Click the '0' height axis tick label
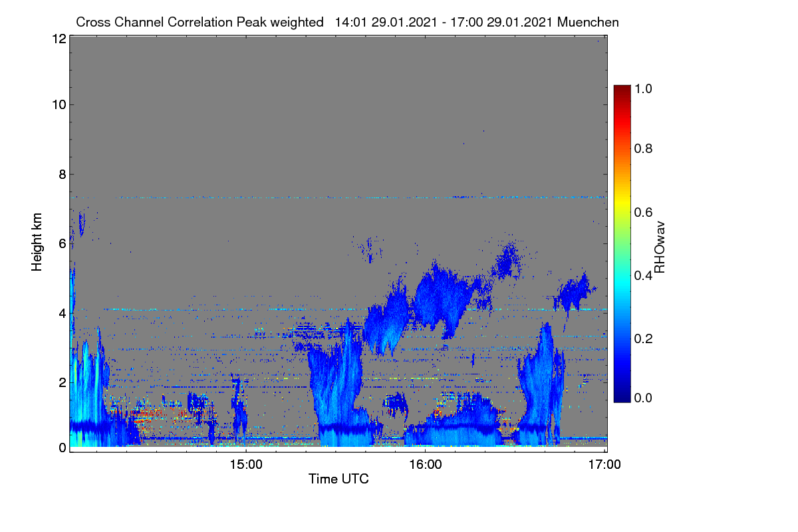The width and height of the screenshot is (798, 532). click(x=62, y=448)
